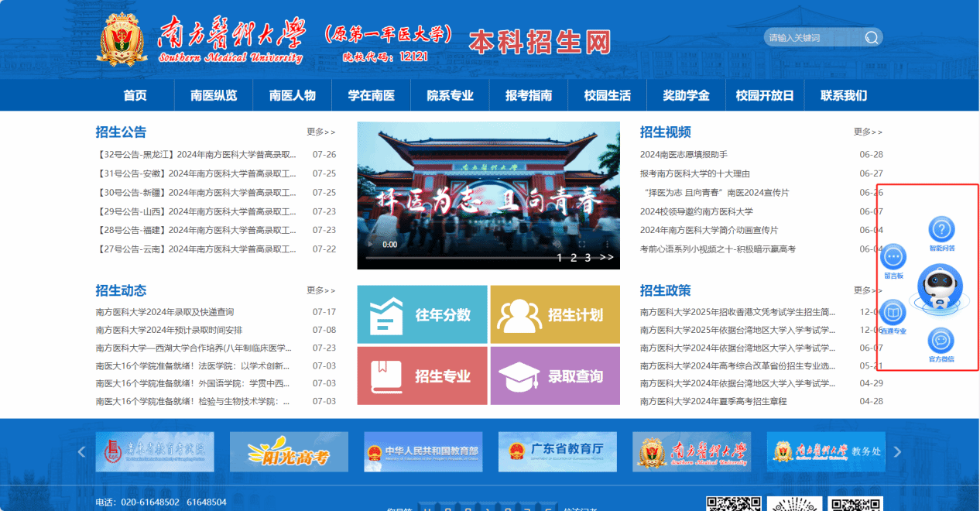The height and width of the screenshot is (511, 980).
Task: Open the 校园生活 menu
Action: click(608, 95)
